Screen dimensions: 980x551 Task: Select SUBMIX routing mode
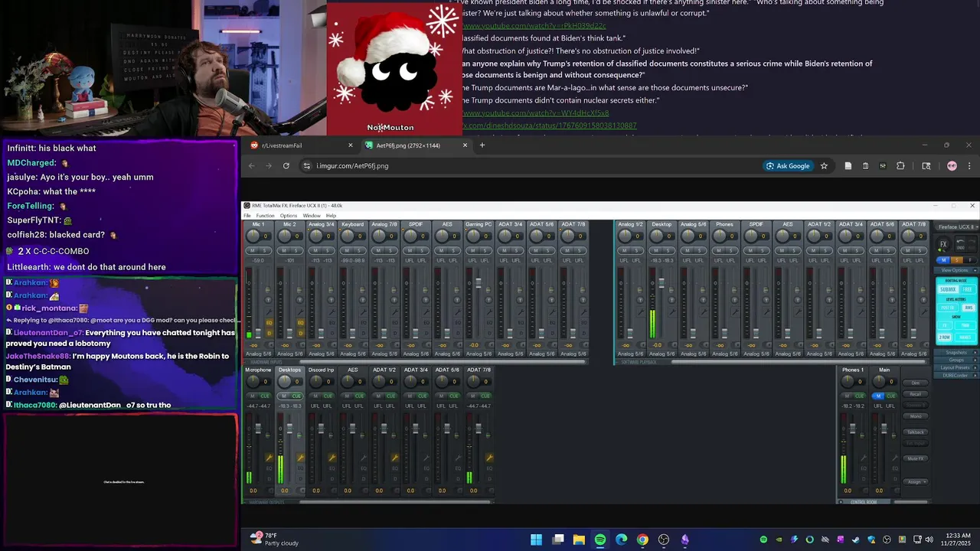948,289
